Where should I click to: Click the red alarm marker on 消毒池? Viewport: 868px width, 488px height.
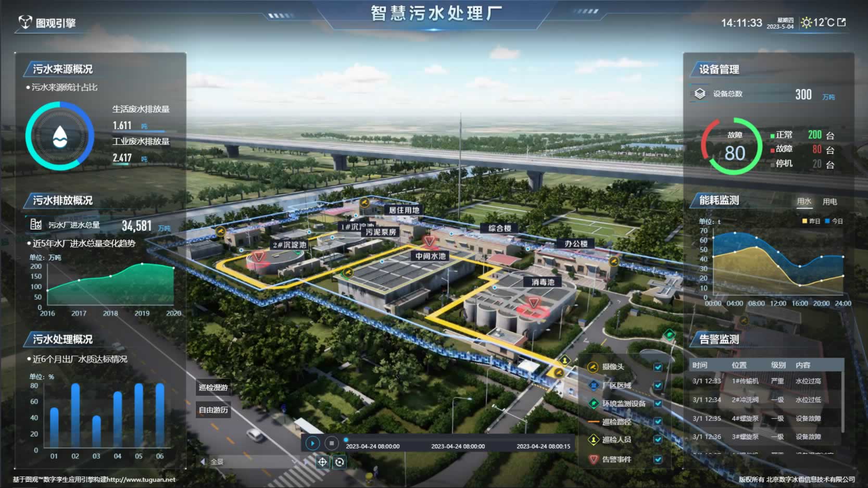point(534,303)
